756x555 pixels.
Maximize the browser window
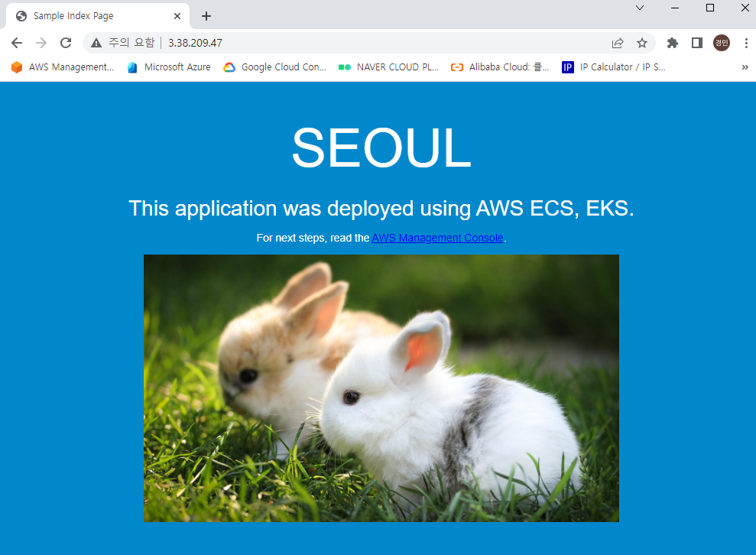click(x=710, y=8)
